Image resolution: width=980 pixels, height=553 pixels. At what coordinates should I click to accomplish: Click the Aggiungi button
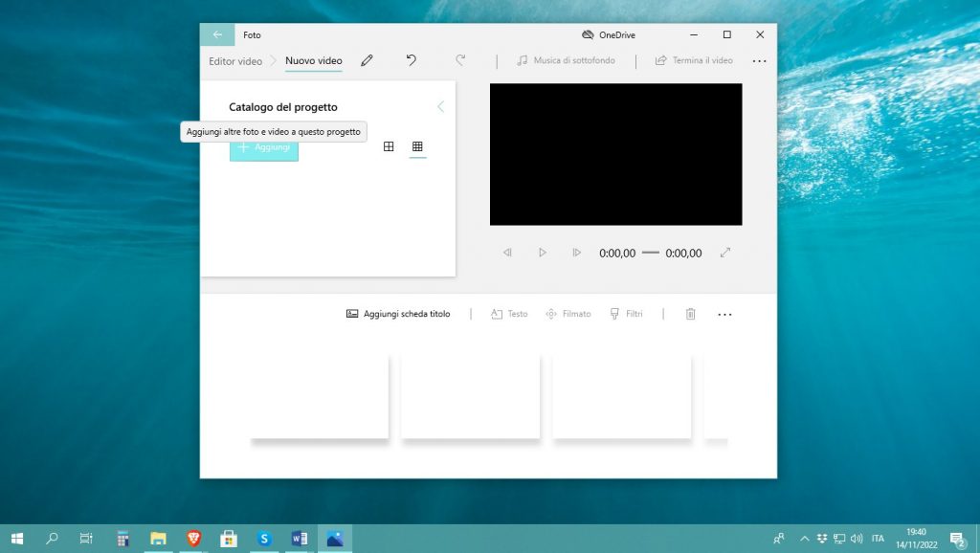(264, 148)
